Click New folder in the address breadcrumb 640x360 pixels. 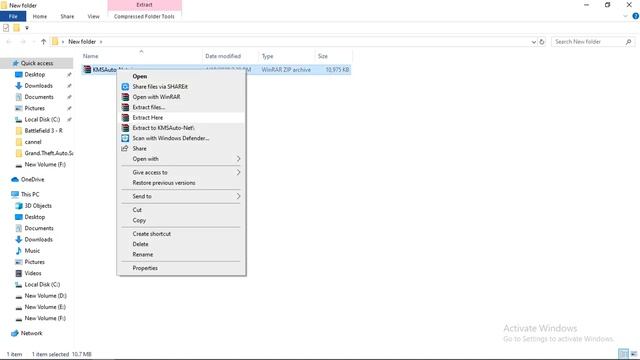[82, 42]
